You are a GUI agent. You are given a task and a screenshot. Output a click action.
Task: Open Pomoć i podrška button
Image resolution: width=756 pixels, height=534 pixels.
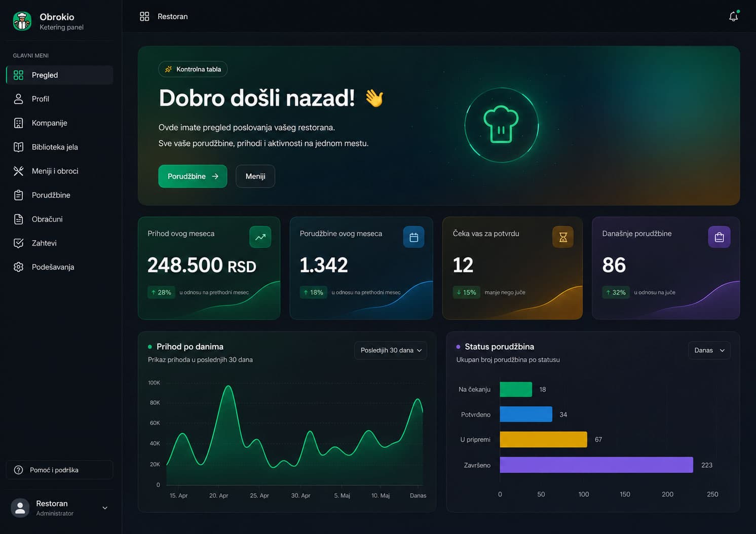click(x=59, y=470)
